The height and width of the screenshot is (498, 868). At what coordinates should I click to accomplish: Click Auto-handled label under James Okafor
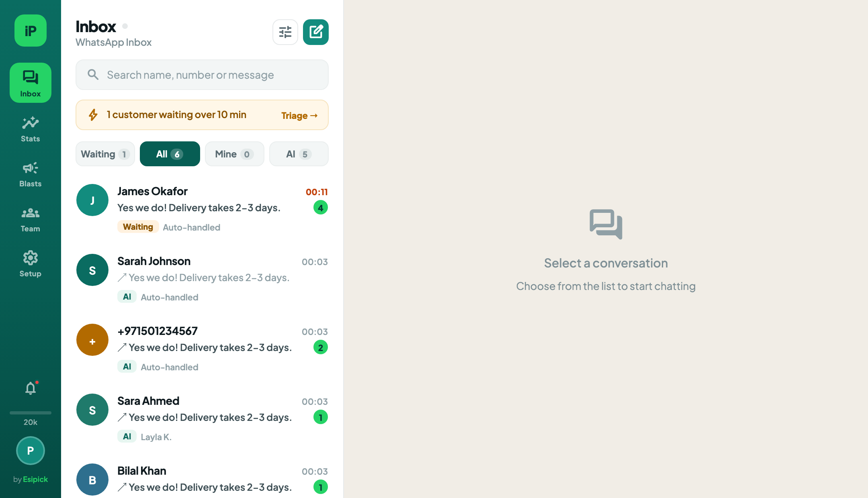[191, 227]
